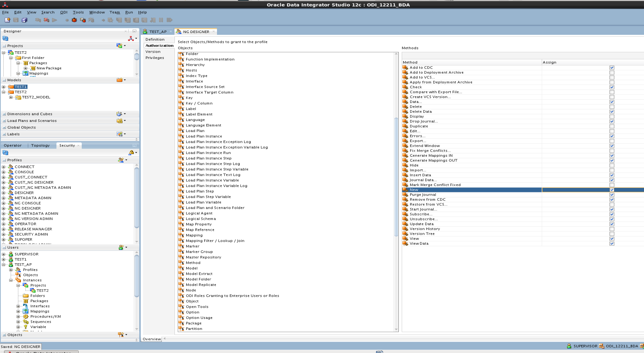Image resolution: width=644 pixels, height=353 pixels.
Task: Click the Save All toolbar icon
Action: pos(25,20)
